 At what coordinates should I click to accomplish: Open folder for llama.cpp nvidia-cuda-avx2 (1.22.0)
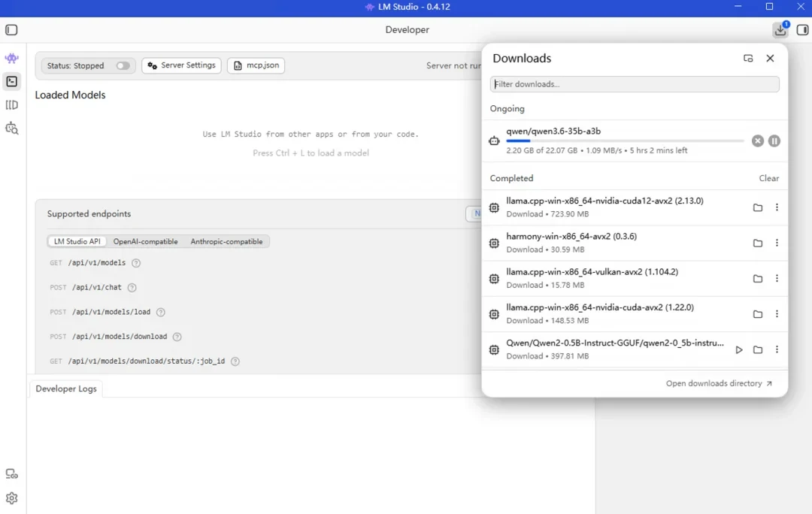758,314
